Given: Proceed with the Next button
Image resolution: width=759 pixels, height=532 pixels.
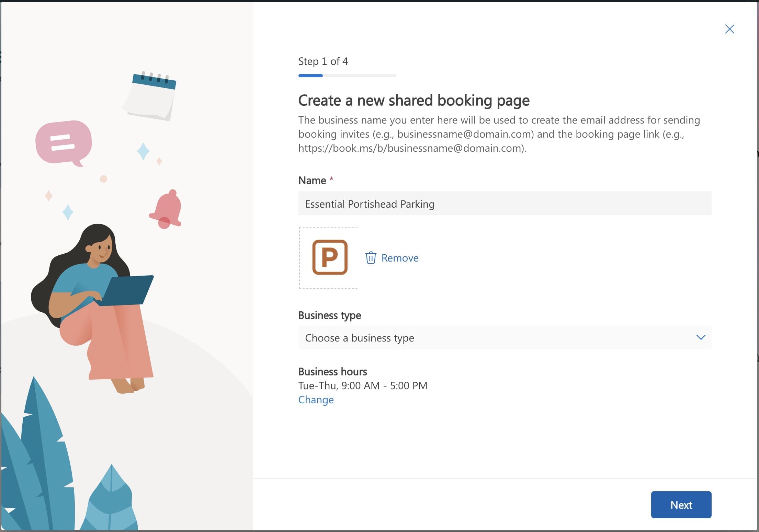Looking at the screenshot, I should (681, 505).
